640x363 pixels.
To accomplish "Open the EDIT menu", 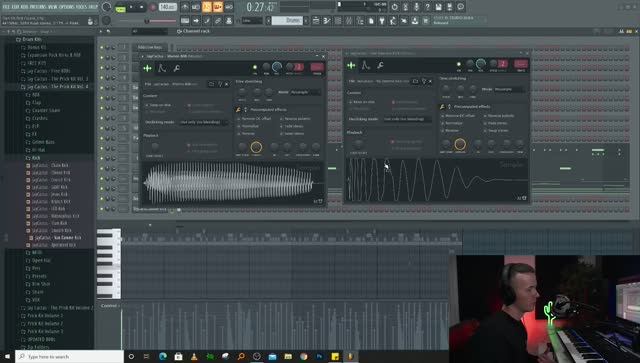I will point(16,7).
